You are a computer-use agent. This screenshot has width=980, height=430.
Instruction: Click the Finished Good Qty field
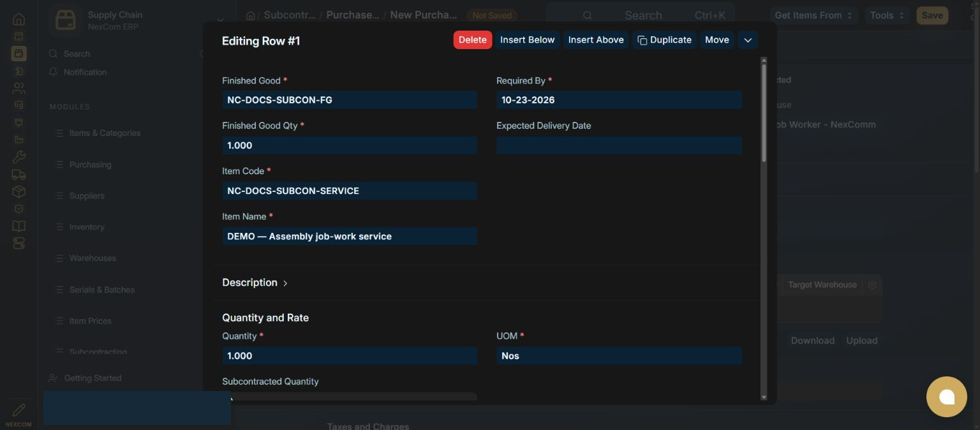[350, 145]
